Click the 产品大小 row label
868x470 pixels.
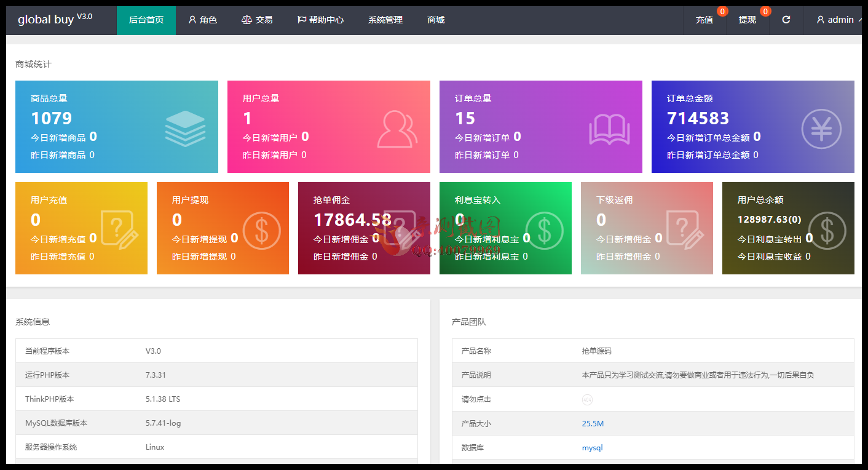[x=476, y=424]
